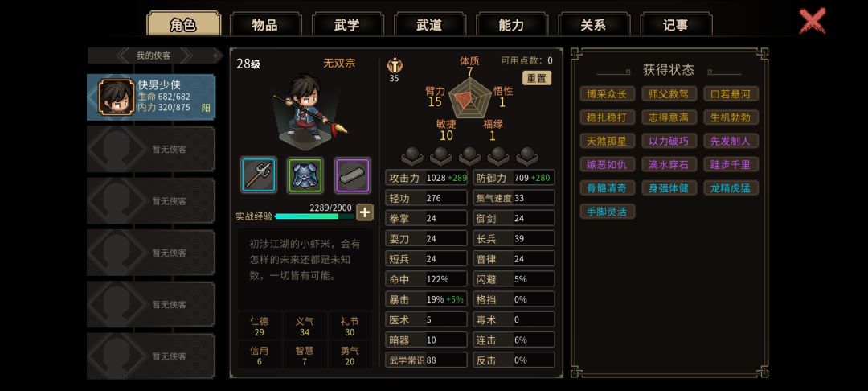Click the golden emblem icon above 35
The width and height of the screenshot is (868, 391).
[395, 65]
